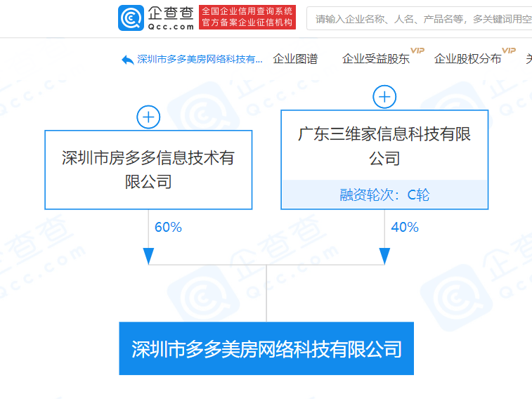
Task: Expand shareholders above 深圳市房多多信息技术有限公司
Action: [x=148, y=117]
